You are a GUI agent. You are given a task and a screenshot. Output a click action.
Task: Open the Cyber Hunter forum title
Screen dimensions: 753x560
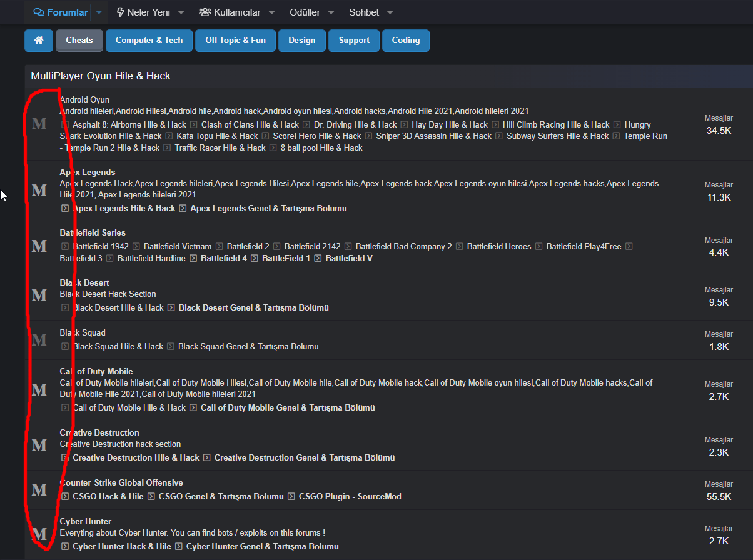[86, 521]
